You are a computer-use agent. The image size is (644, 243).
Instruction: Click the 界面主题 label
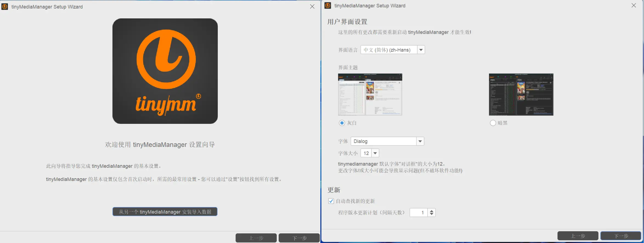pos(348,68)
